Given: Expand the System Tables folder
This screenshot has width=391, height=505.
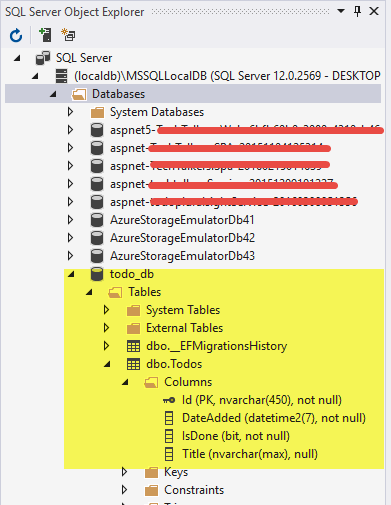Looking at the screenshot, I should click(106, 310).
